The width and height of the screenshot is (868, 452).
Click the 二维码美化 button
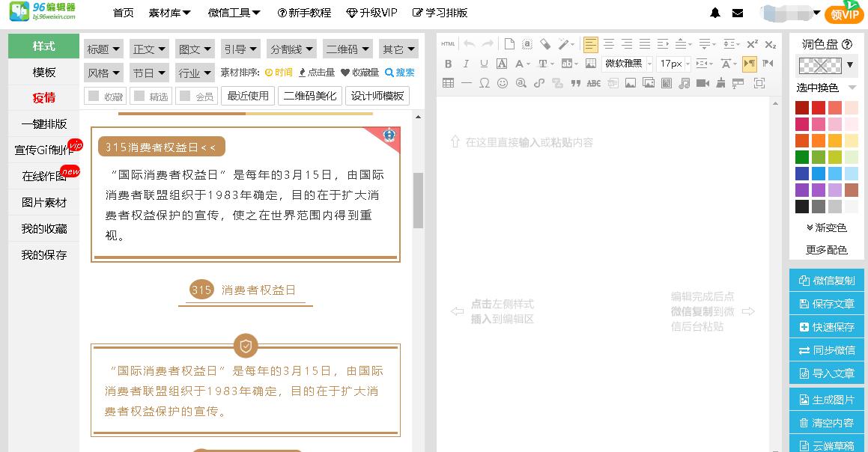tap(310, 96)
